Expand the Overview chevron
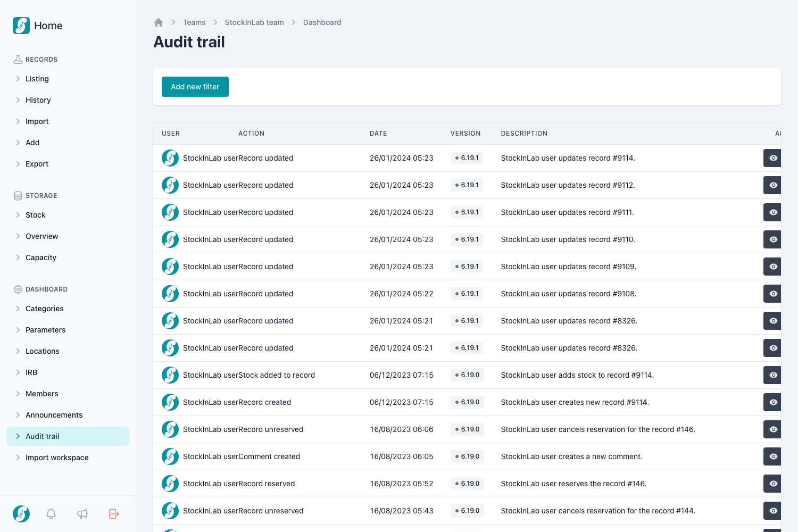Screen dimensions: 798x532 click(18, 236)
